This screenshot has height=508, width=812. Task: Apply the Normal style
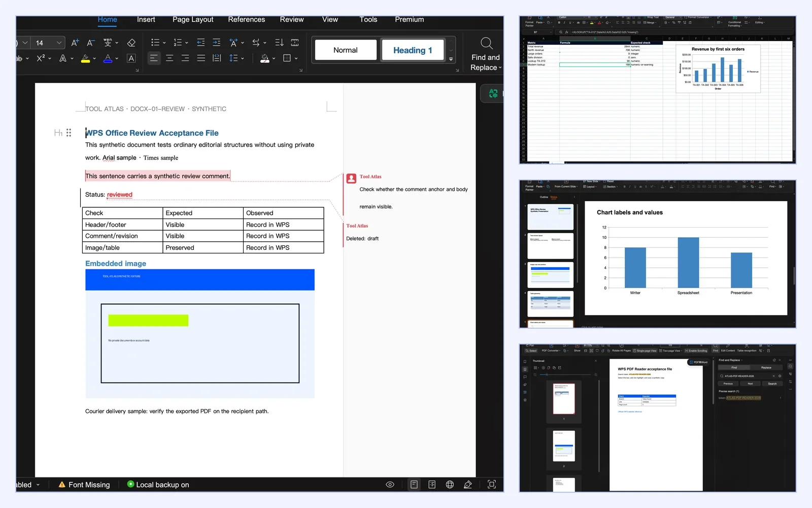coord(346,50)
